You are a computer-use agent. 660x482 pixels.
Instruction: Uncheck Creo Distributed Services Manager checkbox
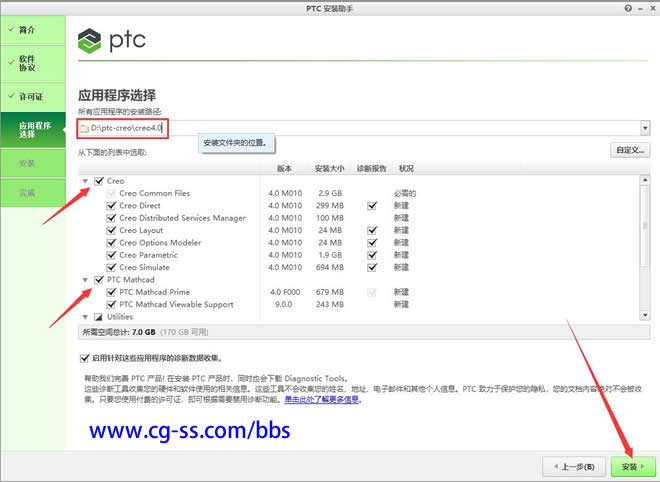(x=111, y=218)
